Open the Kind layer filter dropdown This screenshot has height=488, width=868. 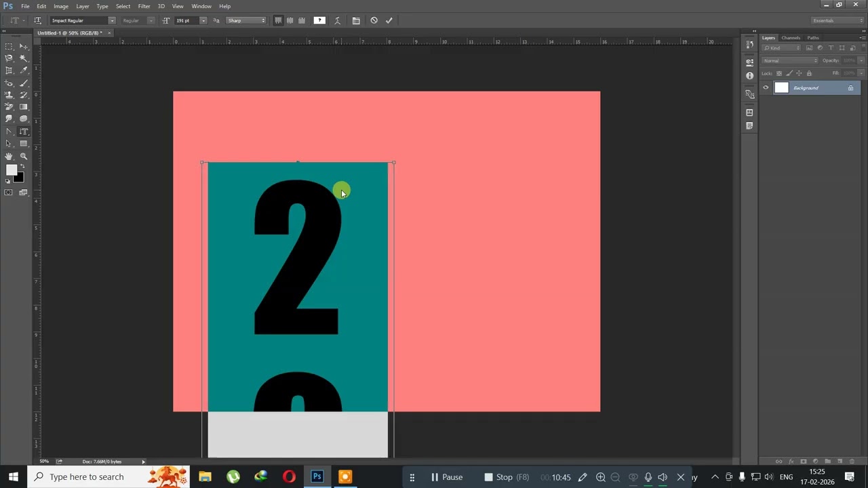(x=781, y=48)
